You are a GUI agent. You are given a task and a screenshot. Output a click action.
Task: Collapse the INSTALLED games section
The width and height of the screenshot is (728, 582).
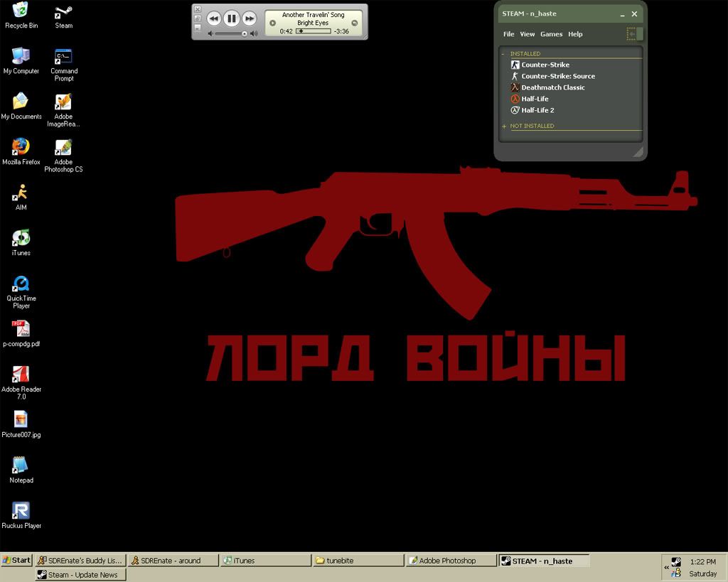pos(503,54)
